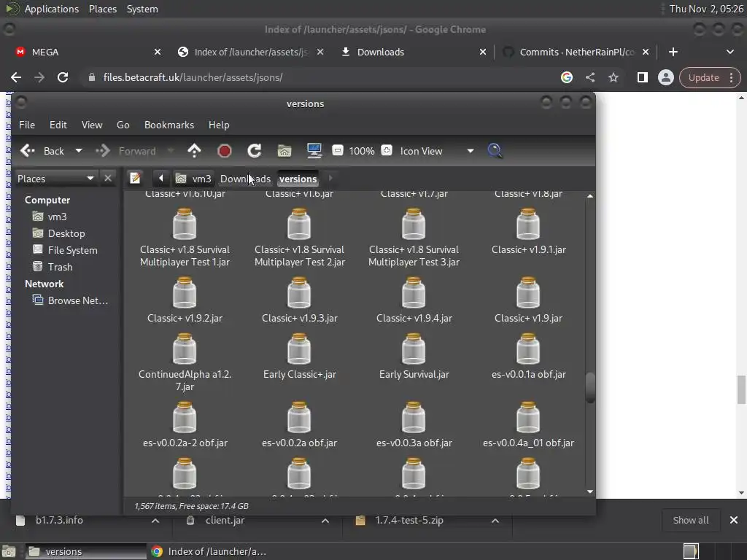Select Classic+ v1.8 Survival Multiplayer Test 2.jar

tap(299, 238)
